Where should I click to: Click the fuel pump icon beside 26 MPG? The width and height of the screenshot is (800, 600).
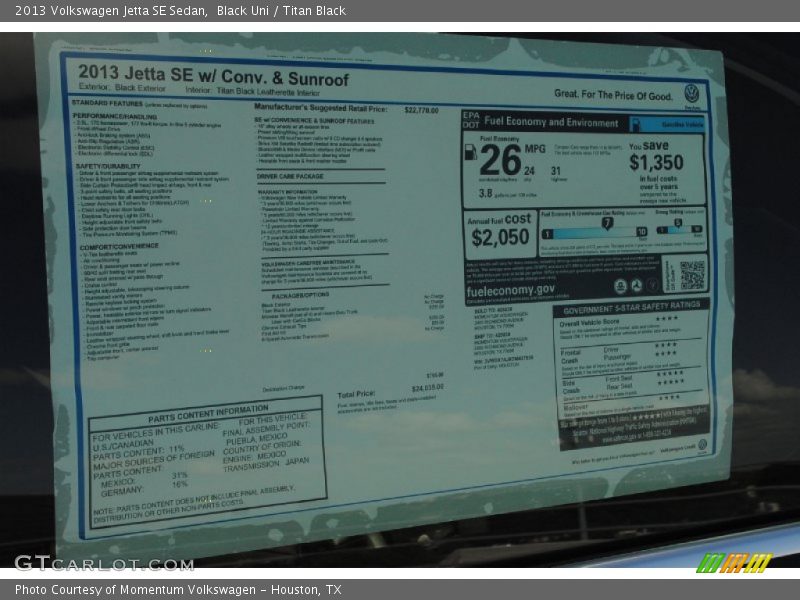tap(470, 152)
